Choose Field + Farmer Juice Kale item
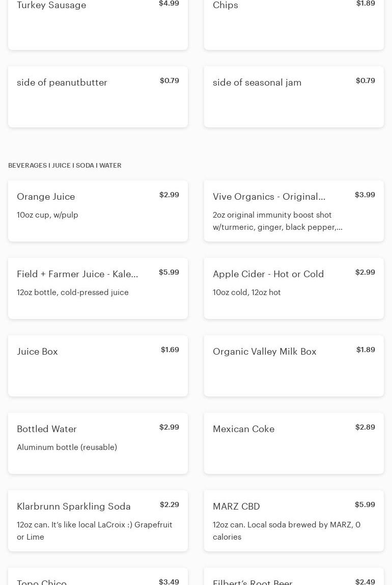 [x=98, y=288]
